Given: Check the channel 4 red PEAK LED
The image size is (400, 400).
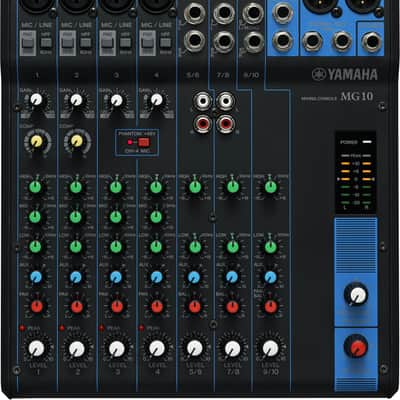Looking at the screenshot, I should [141, 328].
